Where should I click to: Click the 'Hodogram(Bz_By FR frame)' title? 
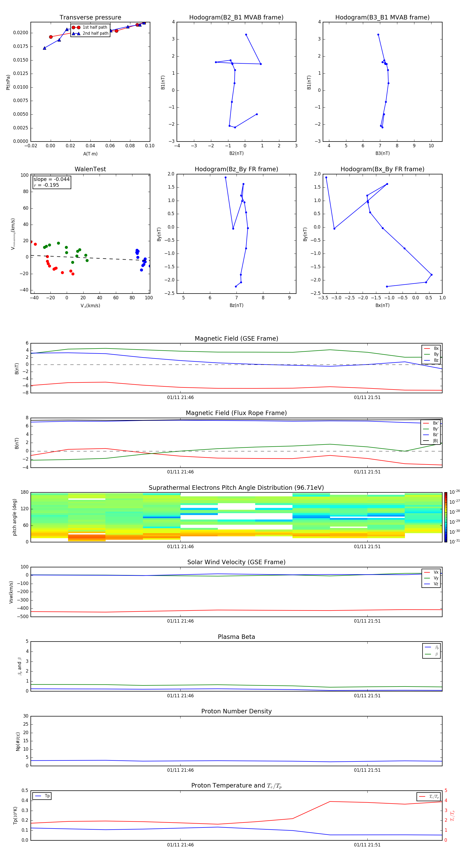click(236, 169)
